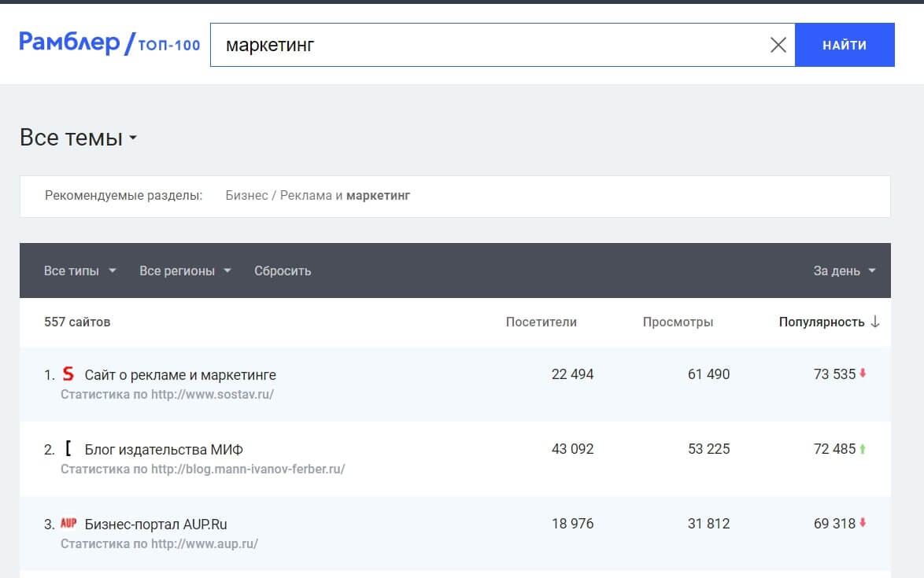Click Сбросить to reset filters

[282, 271]
